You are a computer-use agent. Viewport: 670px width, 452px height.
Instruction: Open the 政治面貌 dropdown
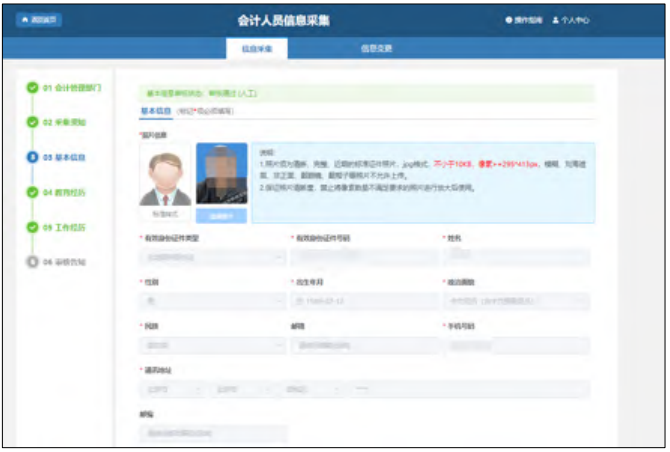(516, 301)
